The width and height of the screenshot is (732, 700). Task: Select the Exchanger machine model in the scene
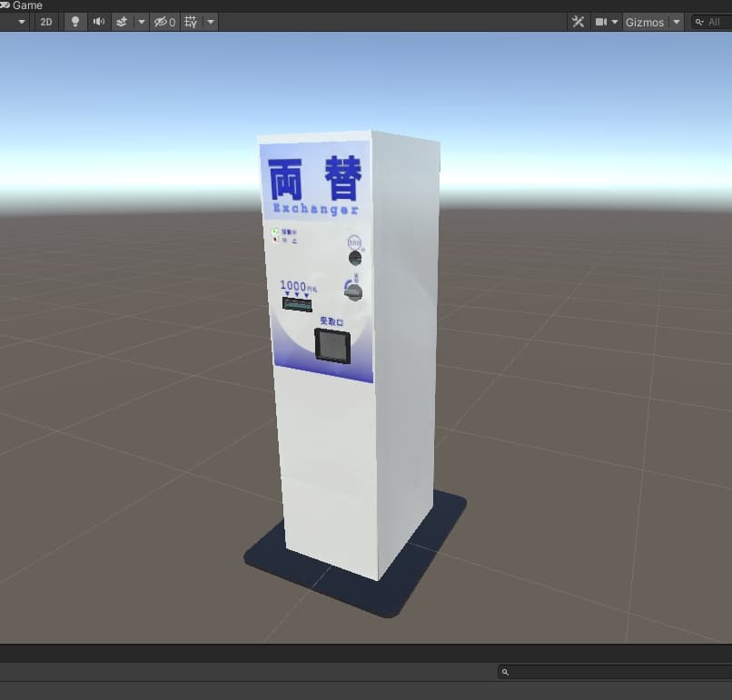click(354, 363)
